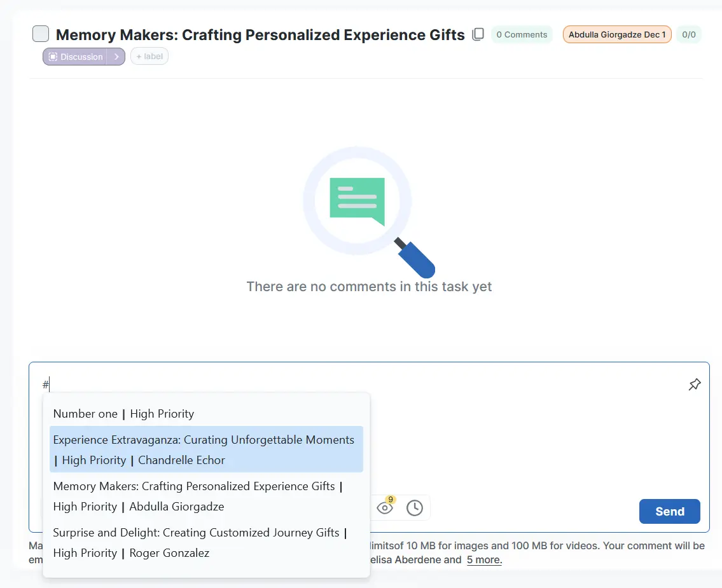Expand the Discussion label chevron arrow
Screen dimensions: 722x588
coord(116,57)
